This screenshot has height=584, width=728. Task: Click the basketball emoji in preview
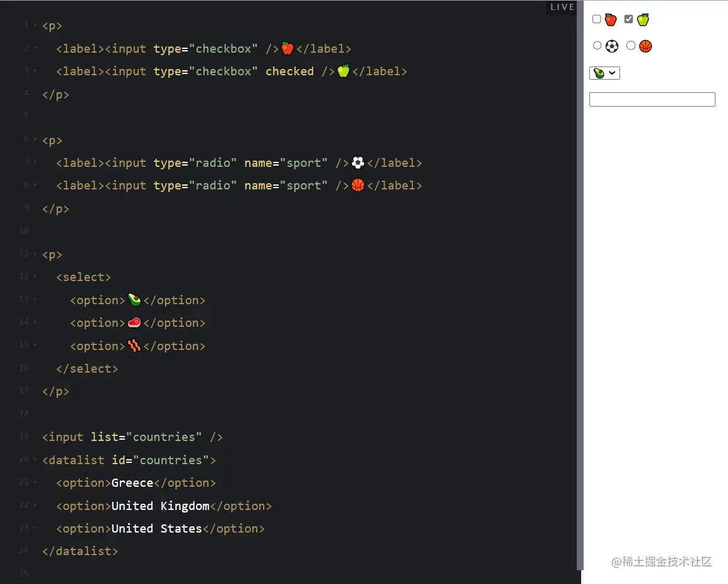tap(645, 46)
